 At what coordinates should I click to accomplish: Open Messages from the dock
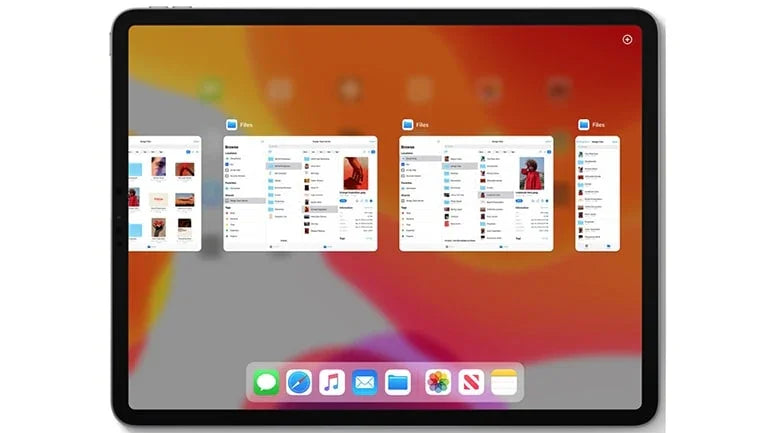click(x=266, y=382)
